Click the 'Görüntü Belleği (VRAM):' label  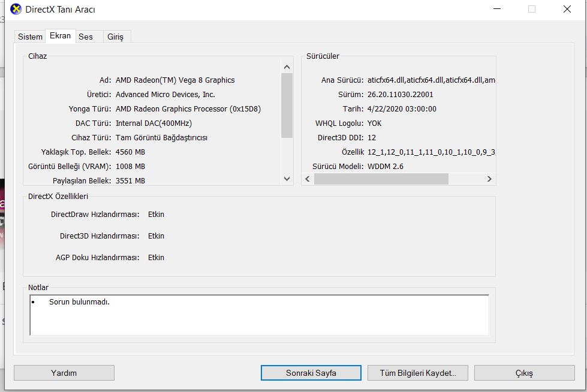[70, 167]
